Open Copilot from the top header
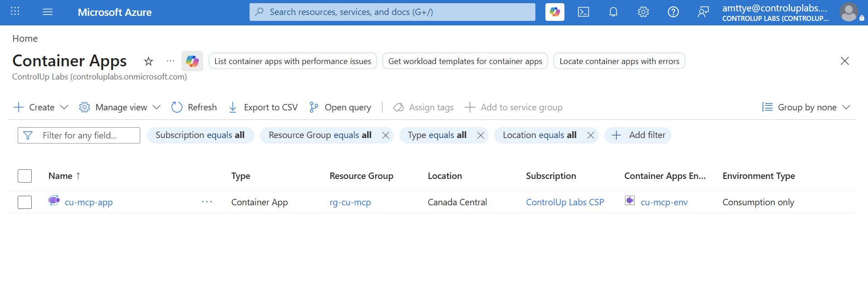Screen dimensions: 868x292 554,12
